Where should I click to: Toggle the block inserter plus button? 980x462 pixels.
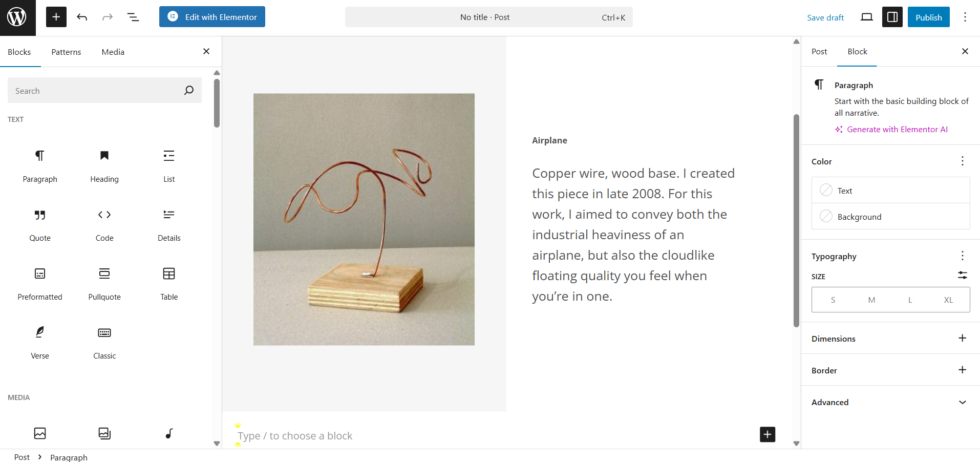tap(56, 17)
